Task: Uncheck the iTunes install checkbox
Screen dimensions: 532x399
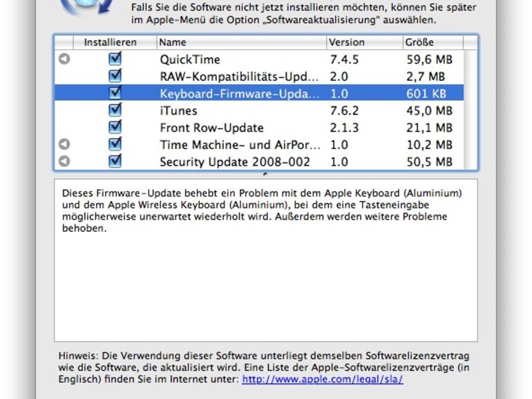Action: click(x=115, y=110)
